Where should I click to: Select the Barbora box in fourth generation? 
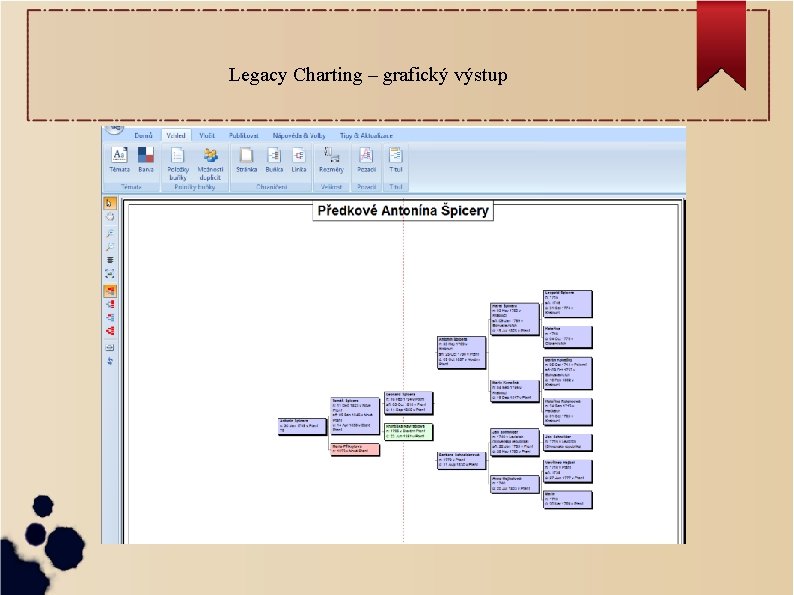point(461,460)
